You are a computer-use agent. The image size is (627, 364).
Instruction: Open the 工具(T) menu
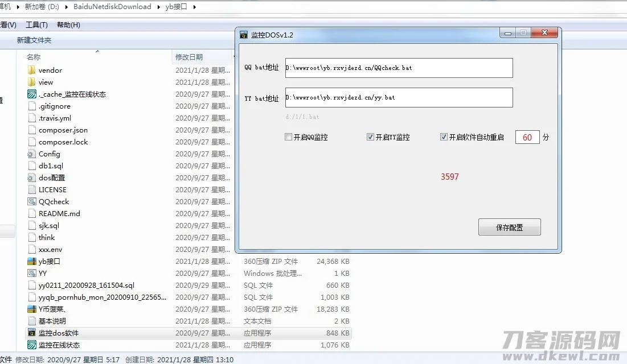pyautogui.click(x=36, y=25)
